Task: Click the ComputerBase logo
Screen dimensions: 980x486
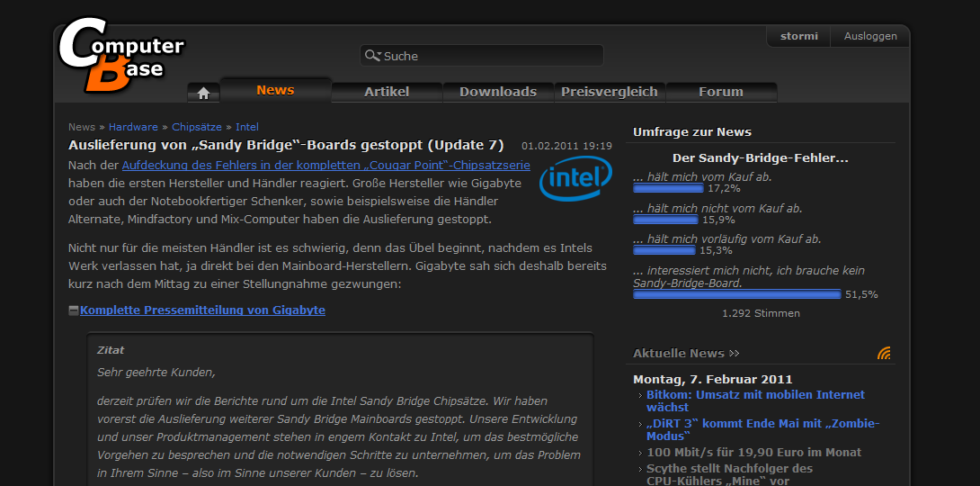Action: pyautogui.click(x=120, y=55)
